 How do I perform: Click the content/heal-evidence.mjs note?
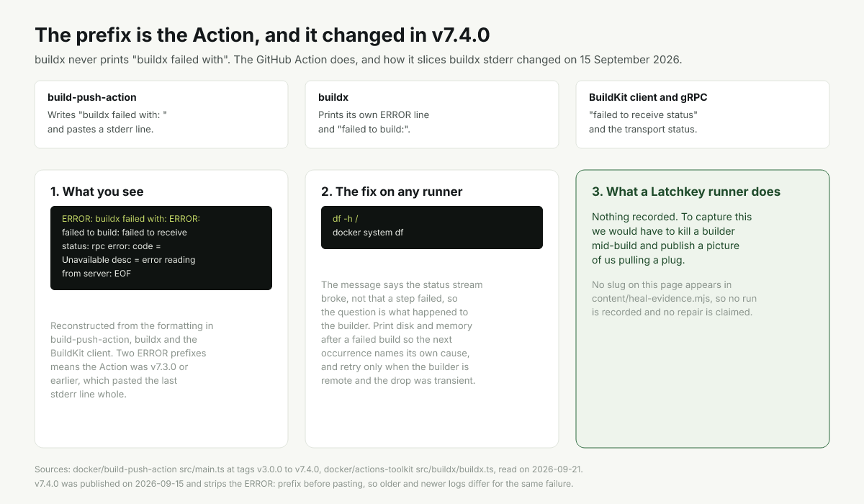674,299
